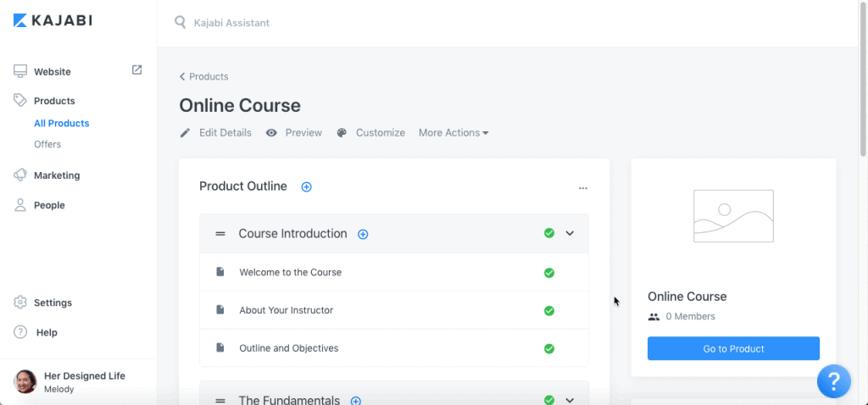Viewport: 868px width, 405px height.
Task: Click the Kajabi logo
Action: [53, 20]
